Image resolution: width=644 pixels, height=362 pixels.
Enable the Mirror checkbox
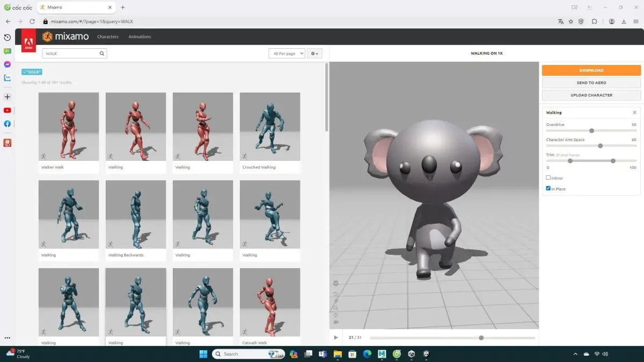pyautogui.click(x=548, y=178)
